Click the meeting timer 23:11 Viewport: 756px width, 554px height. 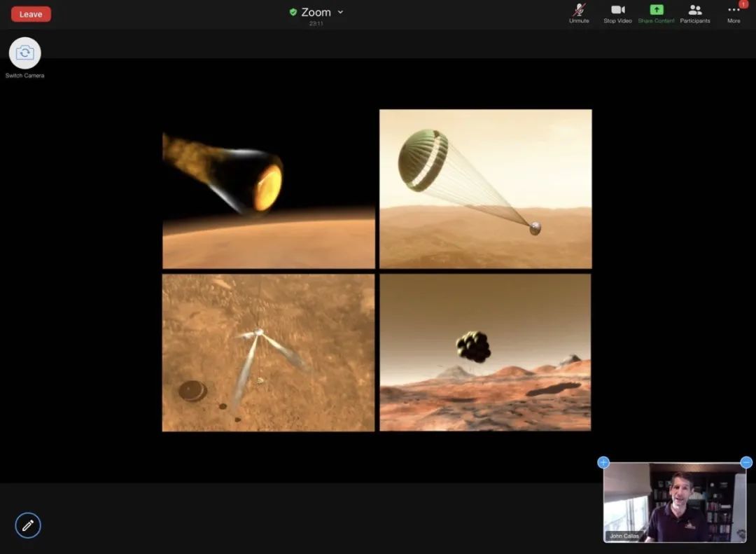tap(316, 23)
